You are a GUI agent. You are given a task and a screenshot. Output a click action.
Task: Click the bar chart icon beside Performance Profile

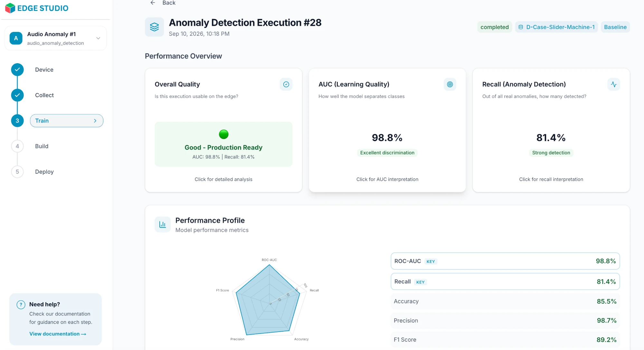tap(163, 225)
